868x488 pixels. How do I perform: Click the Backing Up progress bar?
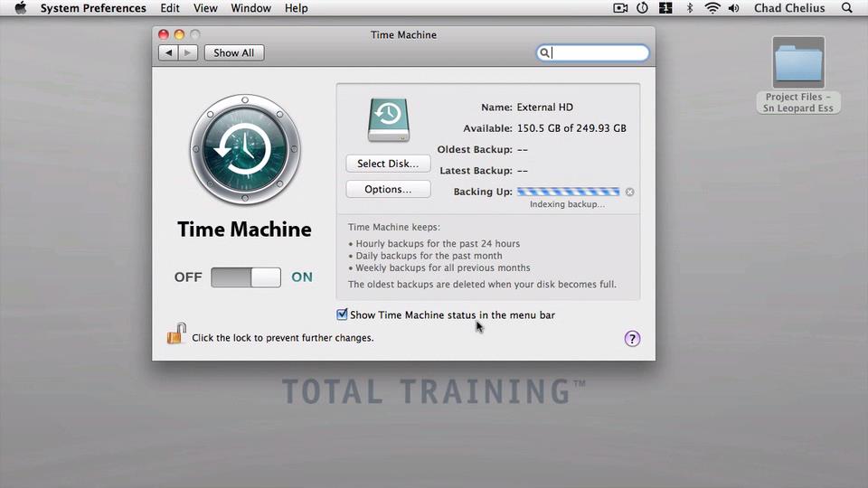click(x=568, y=192)
